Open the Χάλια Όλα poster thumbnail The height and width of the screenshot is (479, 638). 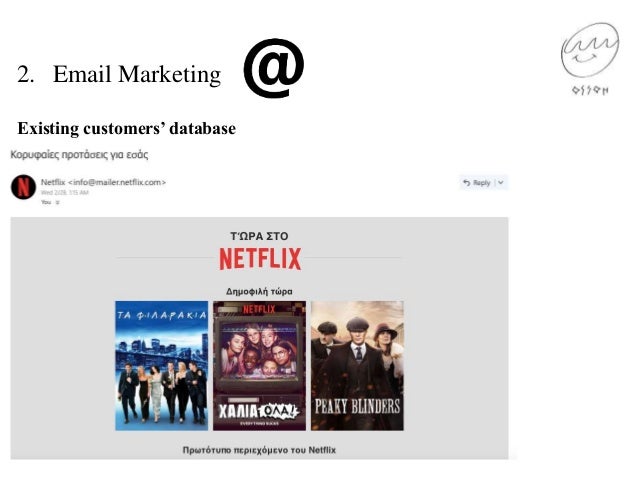coord(259,365)
